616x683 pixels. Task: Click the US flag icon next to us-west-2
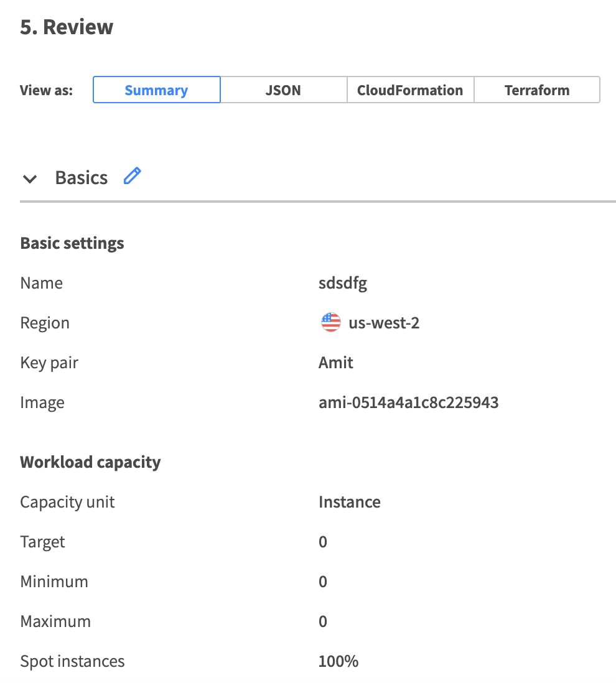tap(330, 322)
